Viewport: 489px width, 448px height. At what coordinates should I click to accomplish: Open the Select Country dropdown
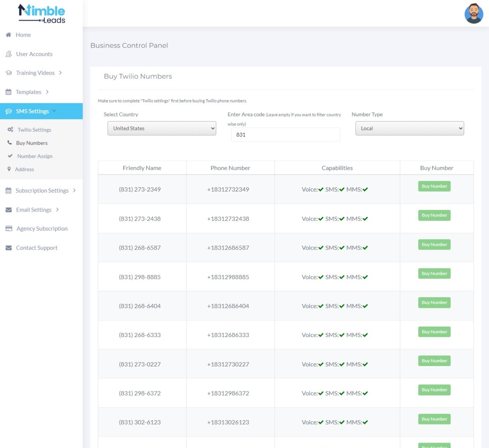pos(162,128)
